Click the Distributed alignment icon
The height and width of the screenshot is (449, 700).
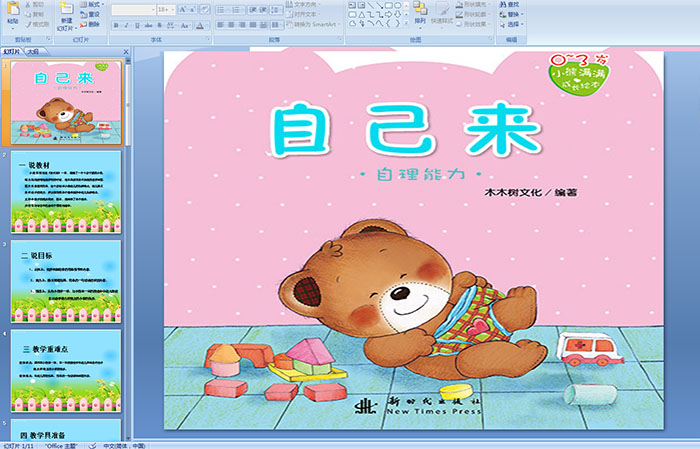click(263, 25)
